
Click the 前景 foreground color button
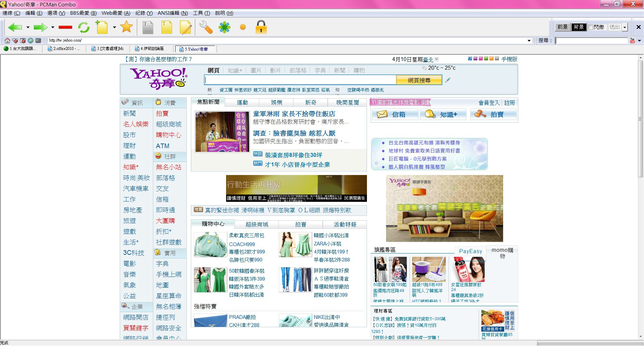click(x=562, y=27)
